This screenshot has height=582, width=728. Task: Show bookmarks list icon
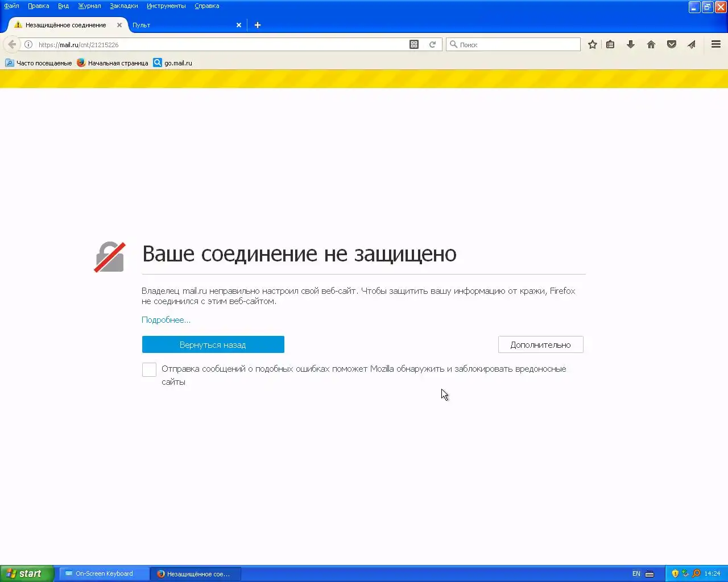(x=610, y=44)
